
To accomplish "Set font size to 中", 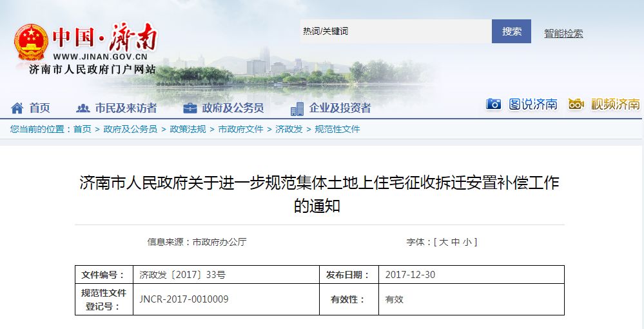I will click(456, 242).
